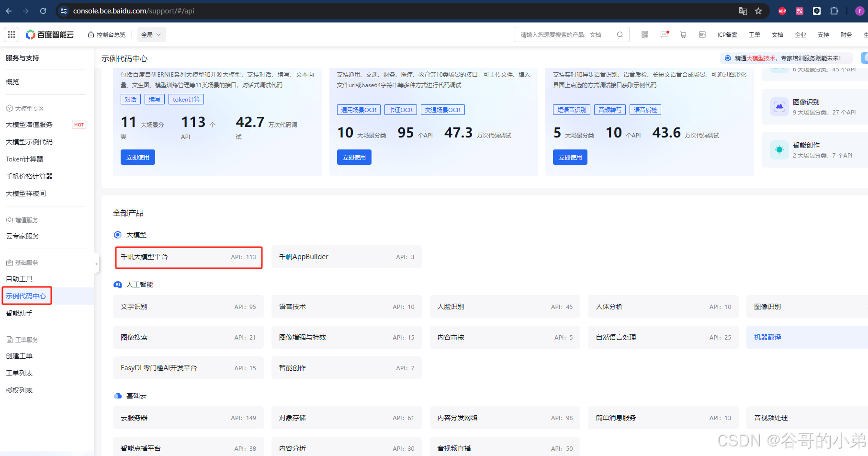The height and width of the screenshot is (456, 868).
Task: Click the 精通大模型技术 promo banner
Action: pyautogui.click(x=787, y=58)
